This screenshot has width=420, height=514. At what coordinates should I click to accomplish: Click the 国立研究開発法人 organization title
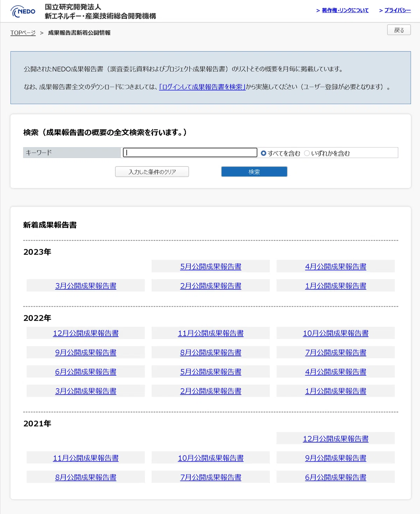pos(73,7)
